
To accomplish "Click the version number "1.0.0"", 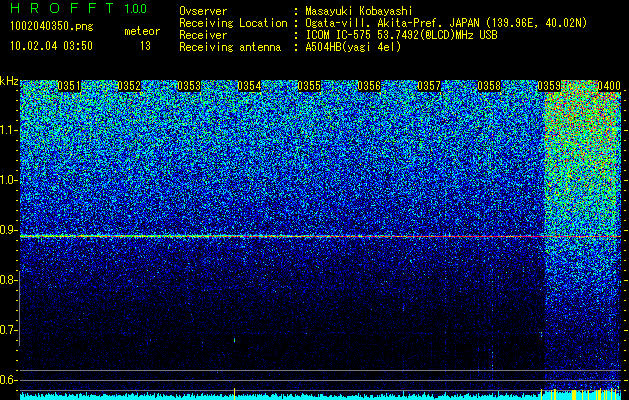I will coord(136,8).
